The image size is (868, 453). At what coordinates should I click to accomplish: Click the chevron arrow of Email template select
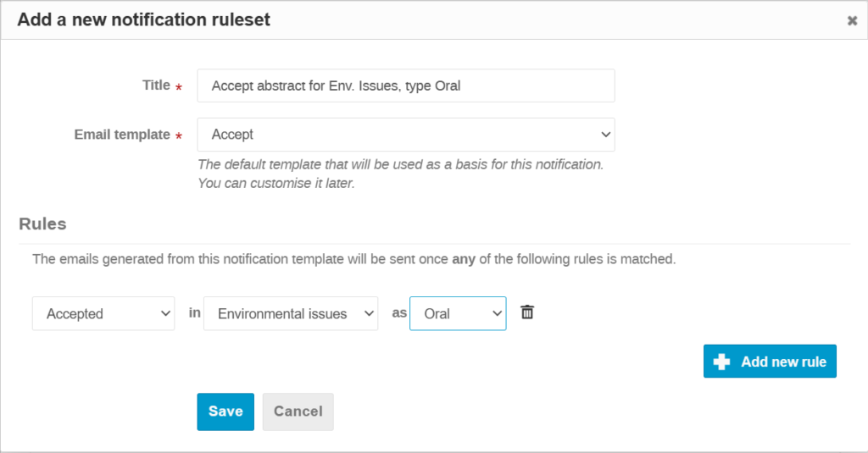point(605,135)
